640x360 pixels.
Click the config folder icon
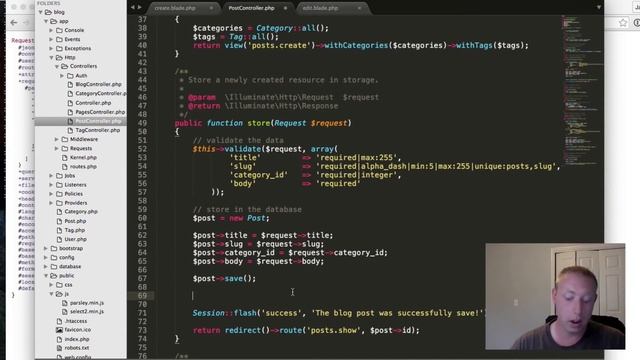pos(54,258)
